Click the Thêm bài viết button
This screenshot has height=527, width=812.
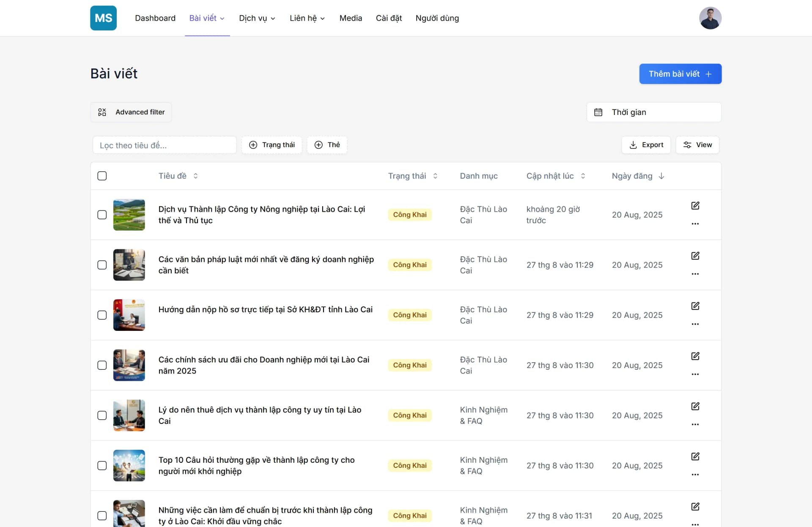680,74
